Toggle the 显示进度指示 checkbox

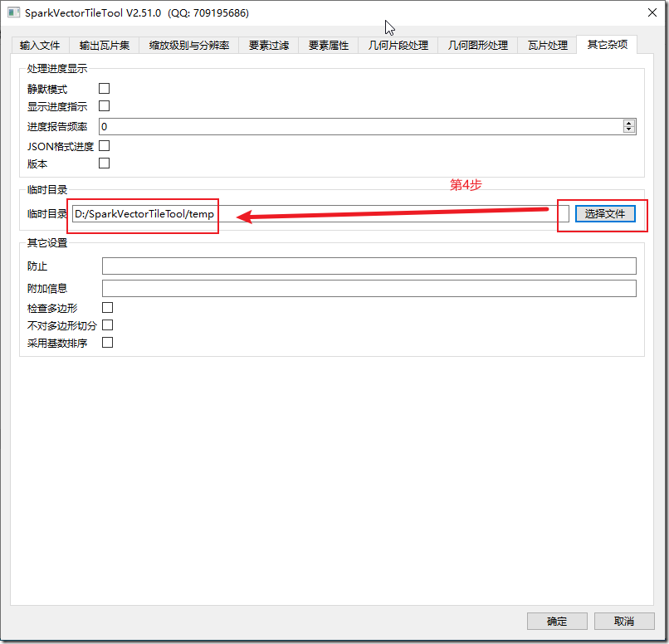coord(104,105)
